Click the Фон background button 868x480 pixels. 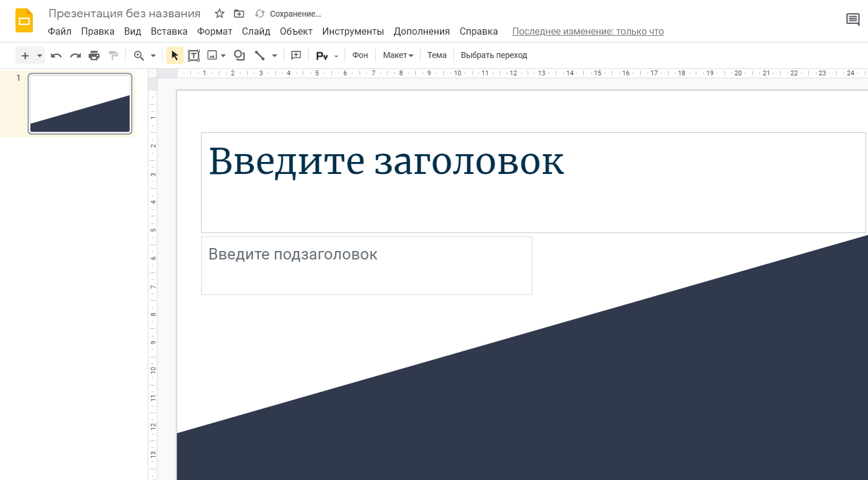coord(360,55)
